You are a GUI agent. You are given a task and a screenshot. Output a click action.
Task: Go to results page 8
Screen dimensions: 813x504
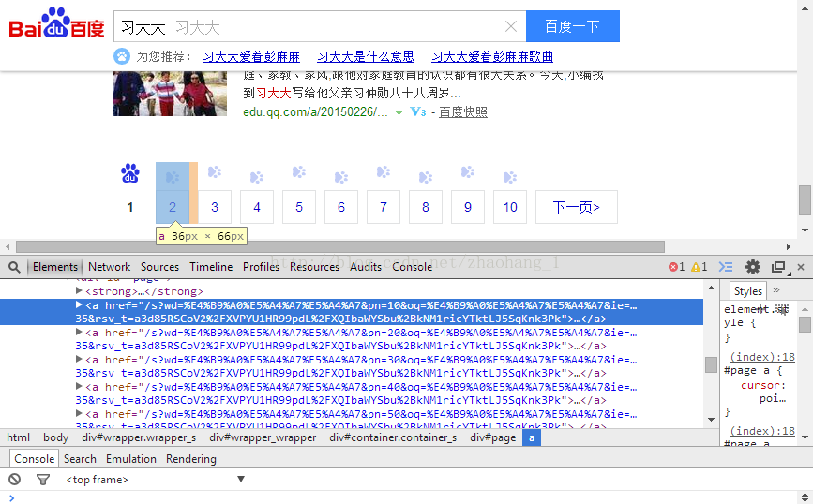coord(426,207)
